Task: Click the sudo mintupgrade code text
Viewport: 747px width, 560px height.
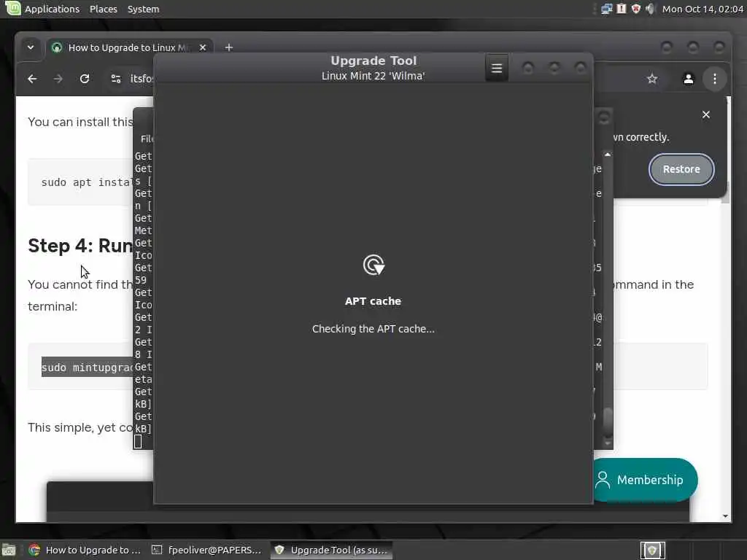Action: pos(88,367)
